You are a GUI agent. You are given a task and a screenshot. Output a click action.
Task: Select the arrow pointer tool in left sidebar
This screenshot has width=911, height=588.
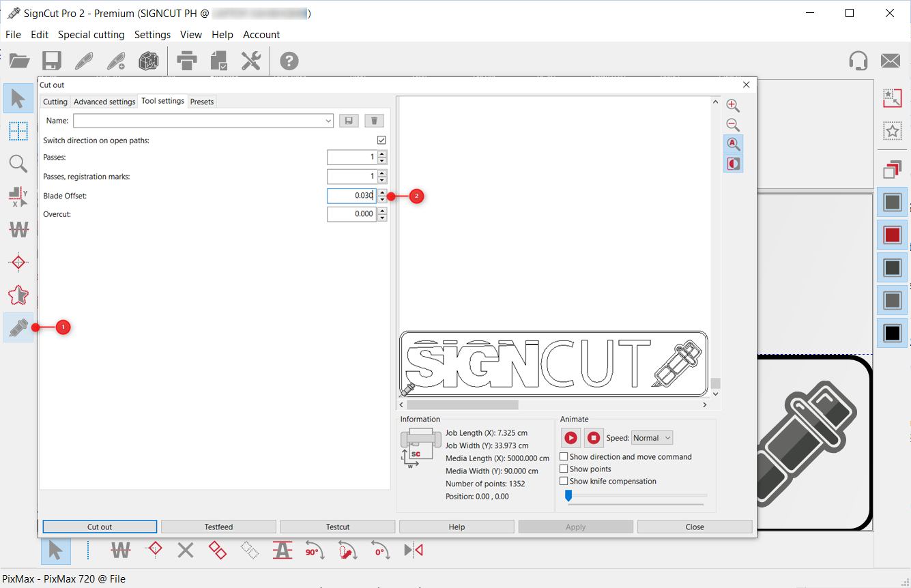point(18,98)
